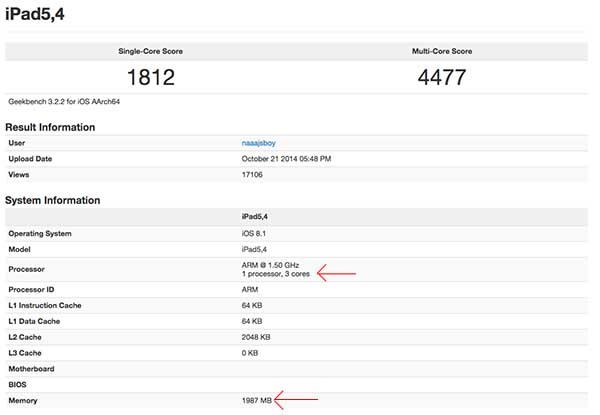Image resolution: width=600 pixels, height=415 pixels.
Task: Select the User row label
Action: coord(17,143)
